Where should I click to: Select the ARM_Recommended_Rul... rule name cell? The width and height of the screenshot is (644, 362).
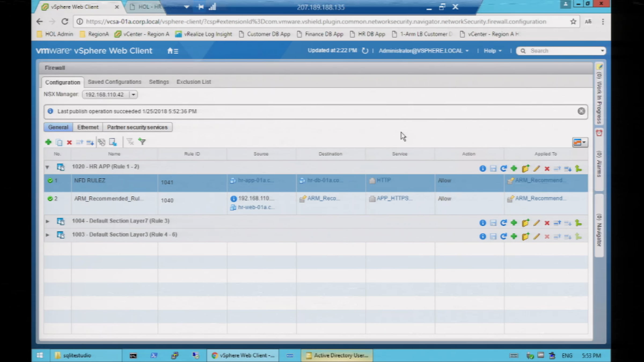[x=114, y=203]
